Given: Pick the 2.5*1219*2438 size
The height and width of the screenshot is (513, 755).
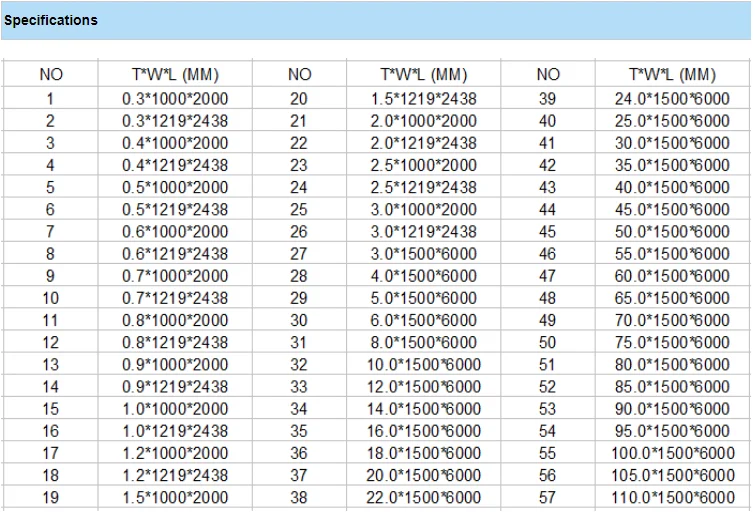Looking at the screenshot, I should pyautogui.click(x=424, y=187).
